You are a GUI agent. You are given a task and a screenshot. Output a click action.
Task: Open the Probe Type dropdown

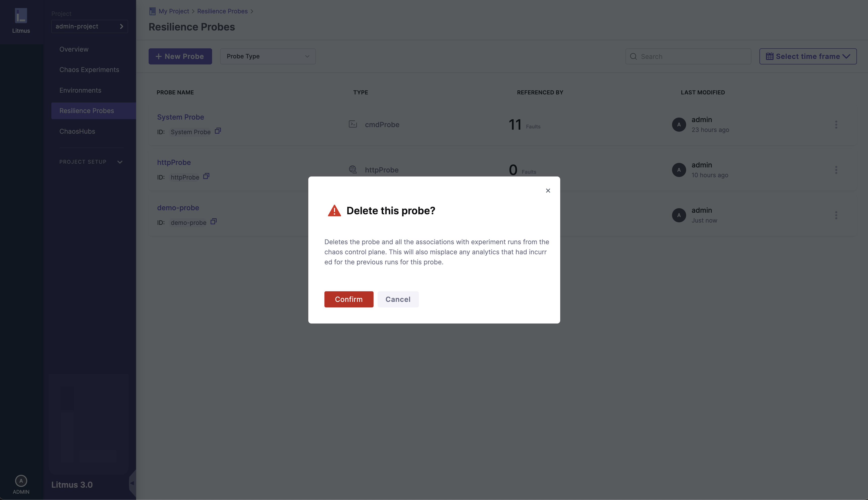268,56
